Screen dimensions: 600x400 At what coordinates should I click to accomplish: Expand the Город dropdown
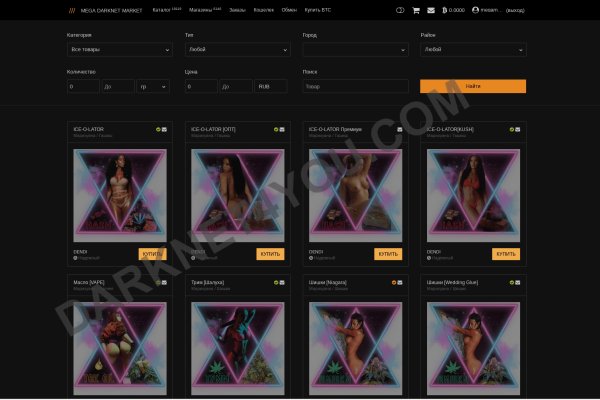point(355,49)
